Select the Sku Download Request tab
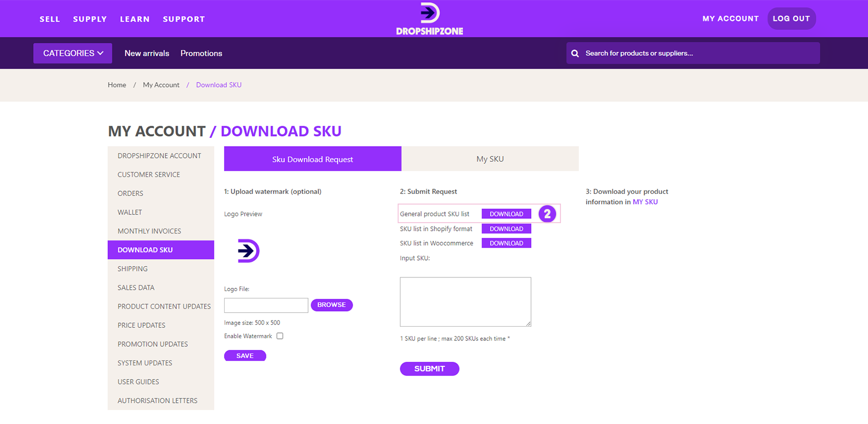 click(312, 159)
